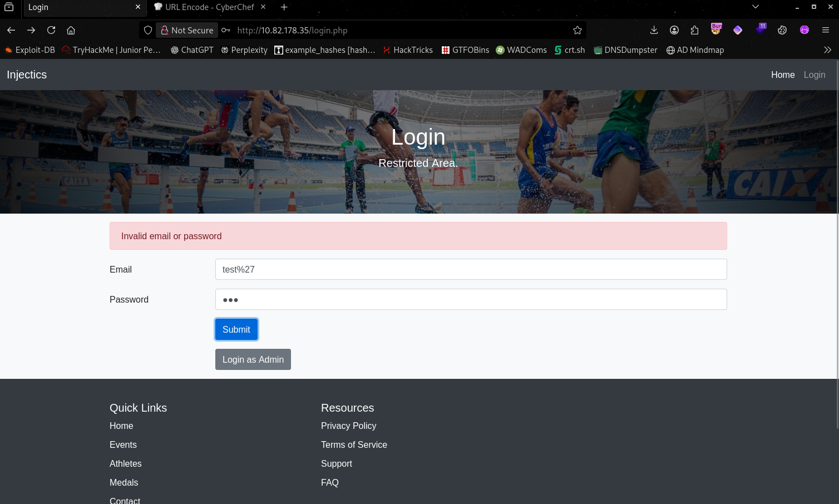Open the Privacy Policy footer link
Image resolution: width=839 pixels, height=504 pixels.
348,426
